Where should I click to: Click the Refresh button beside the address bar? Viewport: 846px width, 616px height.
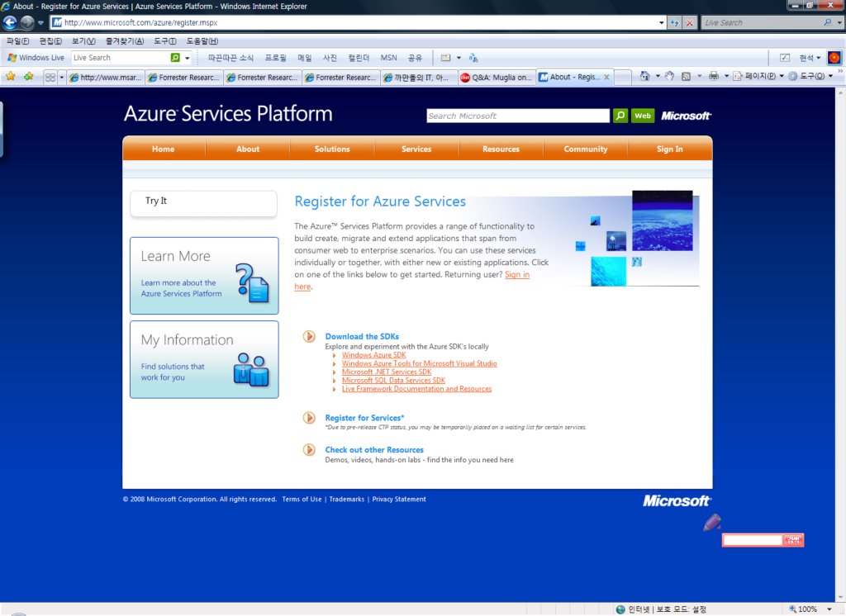[x=674, y=22]
